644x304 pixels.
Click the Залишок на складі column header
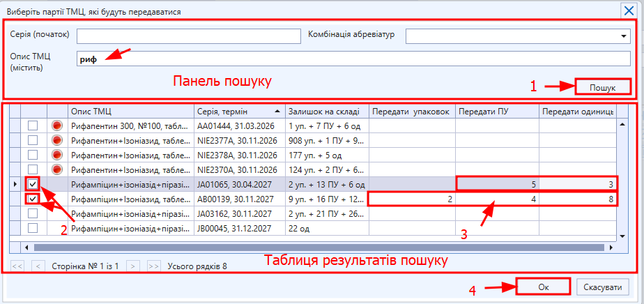pos(327,112)
